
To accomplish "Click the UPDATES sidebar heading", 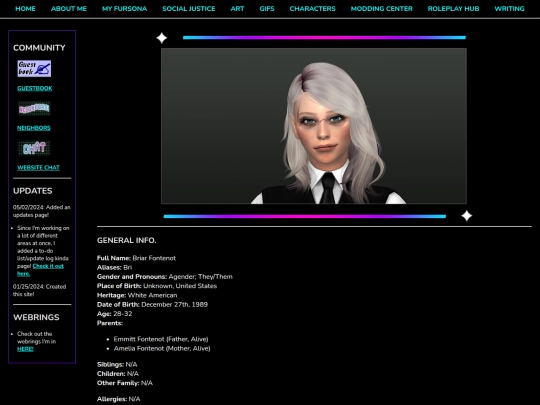I will point(33,191).
